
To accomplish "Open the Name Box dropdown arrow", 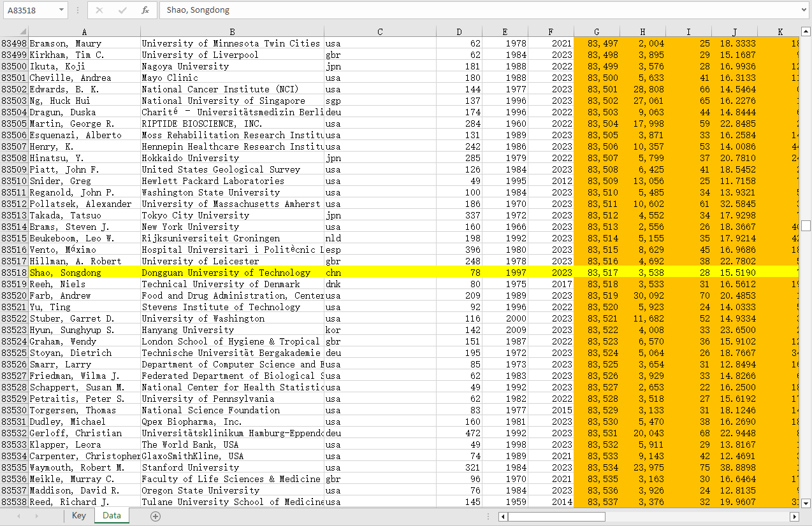I will [61, 10].
